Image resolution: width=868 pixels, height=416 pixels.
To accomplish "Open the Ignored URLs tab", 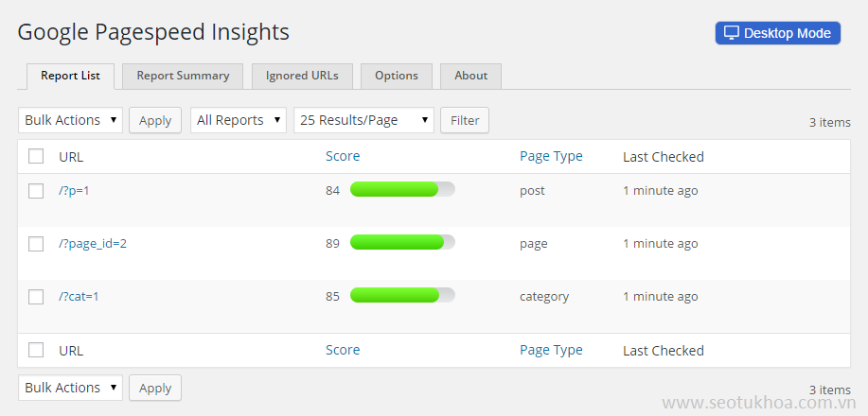I will pyautogui.click(x=302, y=76).
